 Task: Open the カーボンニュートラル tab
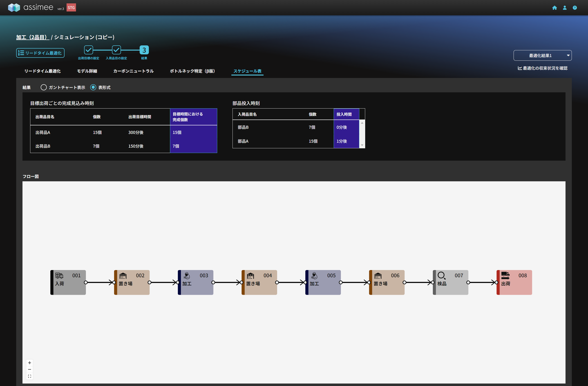[133, 71]
